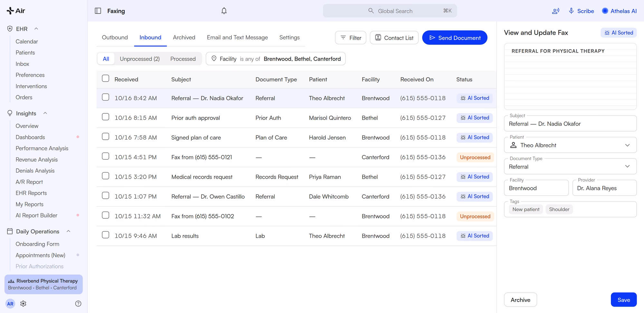Image resolution: width=644 pixels, height=313 pixels.
Task: Click the Archive button
Action: pos(520,300)
